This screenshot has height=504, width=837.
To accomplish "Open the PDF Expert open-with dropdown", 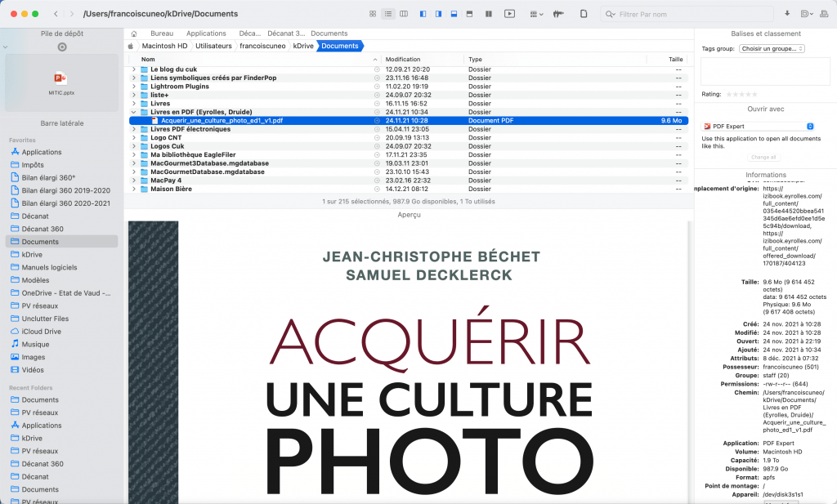I will (x=758, y=127).
